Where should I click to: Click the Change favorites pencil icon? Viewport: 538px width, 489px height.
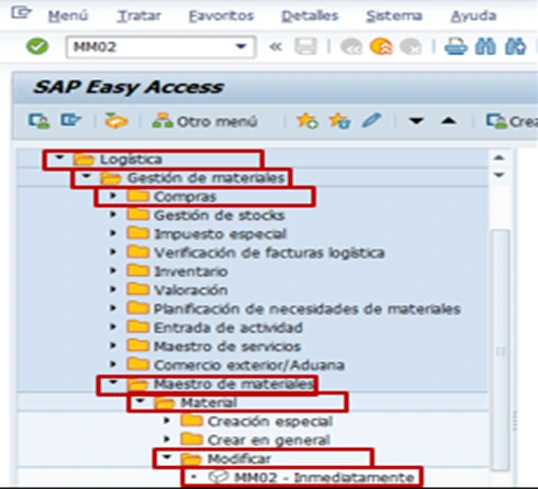372,120
